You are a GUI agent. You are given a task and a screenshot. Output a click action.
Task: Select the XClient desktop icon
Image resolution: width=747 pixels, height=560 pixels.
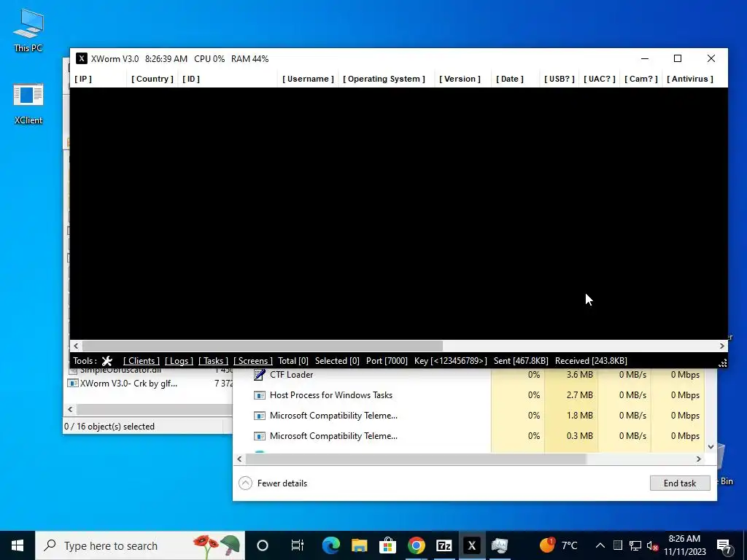pyautogui.click(x=28, y=104)
